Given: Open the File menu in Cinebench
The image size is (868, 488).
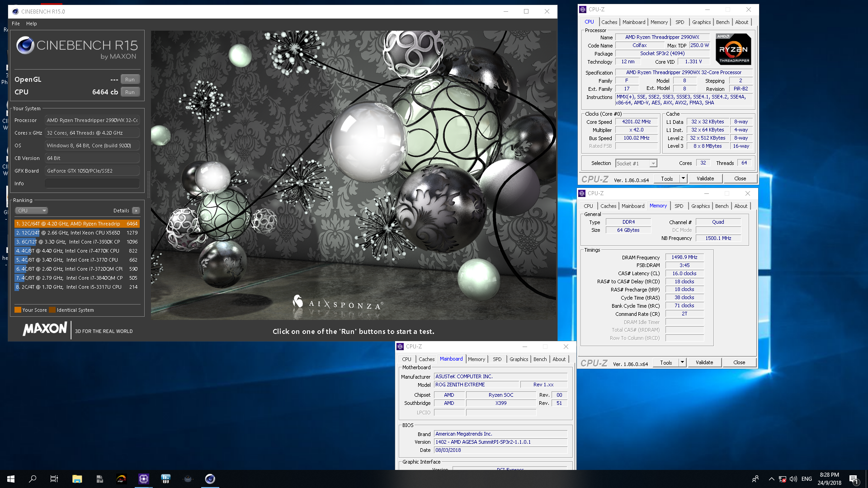Looking at the screenshot, I should point(16,23).
